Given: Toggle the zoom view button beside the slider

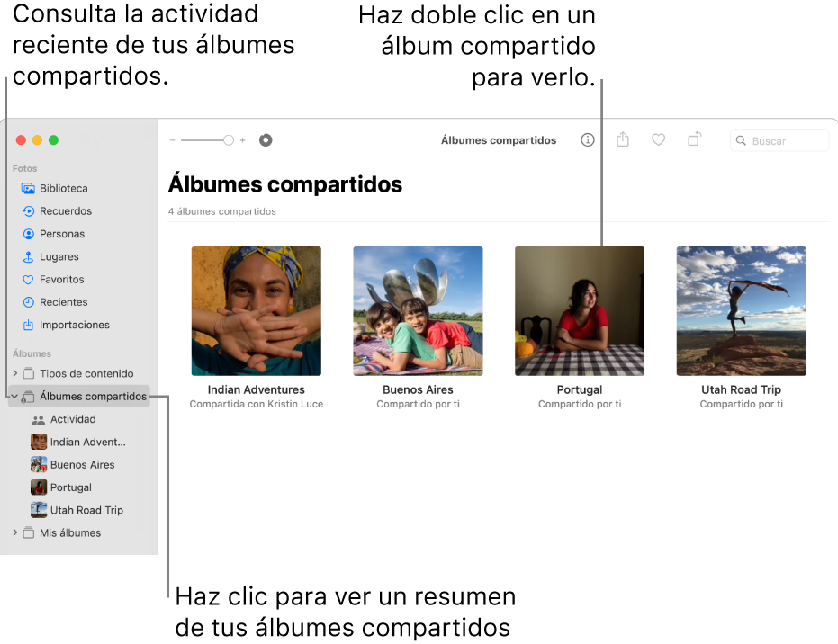Looking at the screenshot, I should click(265, 140).
